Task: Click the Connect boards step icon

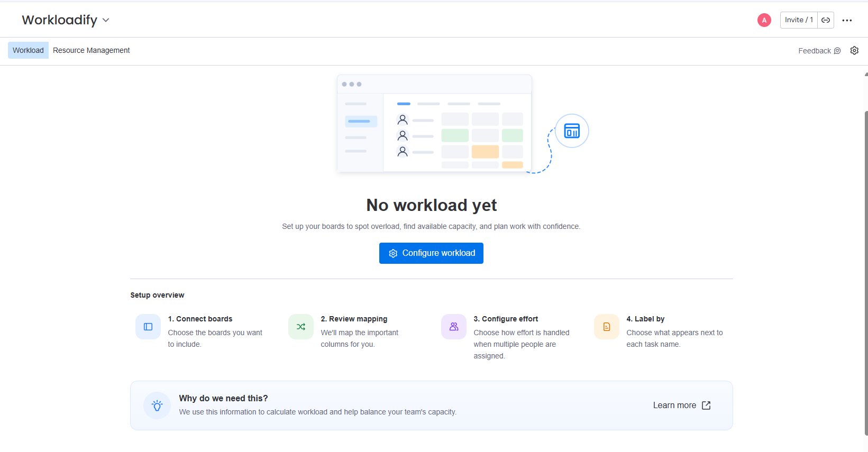Action: pyautogui.click(x=148, y=327)
